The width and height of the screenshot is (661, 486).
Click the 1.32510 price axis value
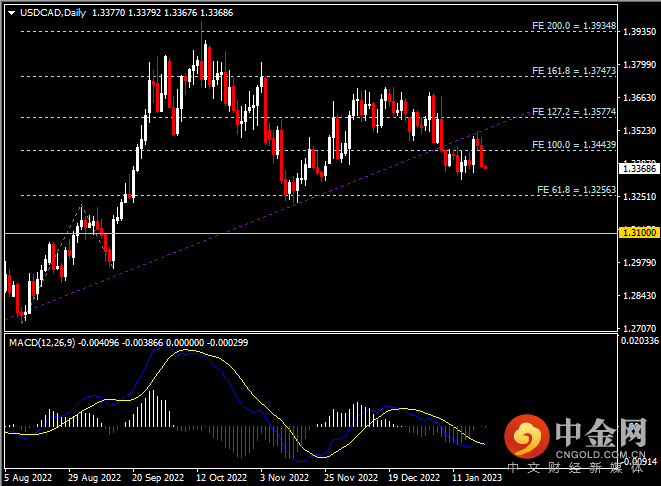pyautogui.click(x=640, y=197)
